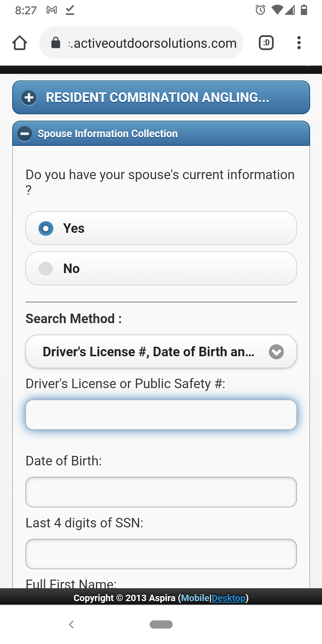The width and height of the screenshot is (322, 644).
Task: Click the plus icon on Resident Combination Angling
Action: click(x=29, y=97)
